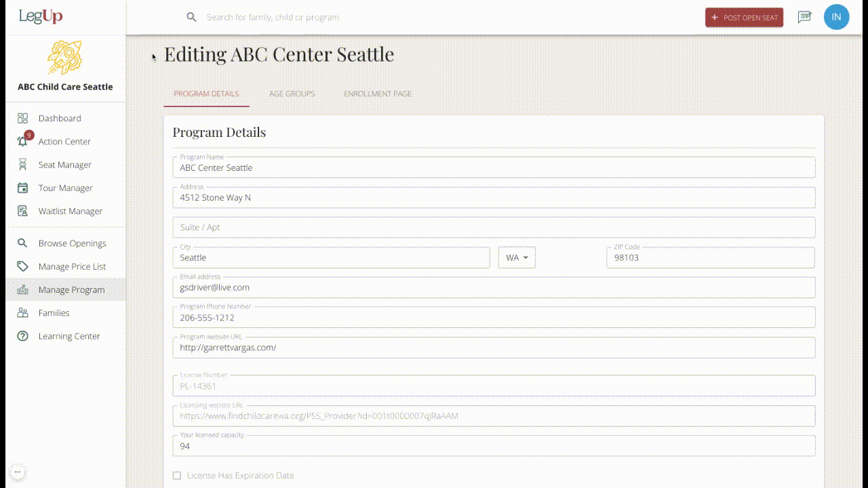Click the License Number field
The height and width of the screenshot is (488, 868).
(494, 386)
